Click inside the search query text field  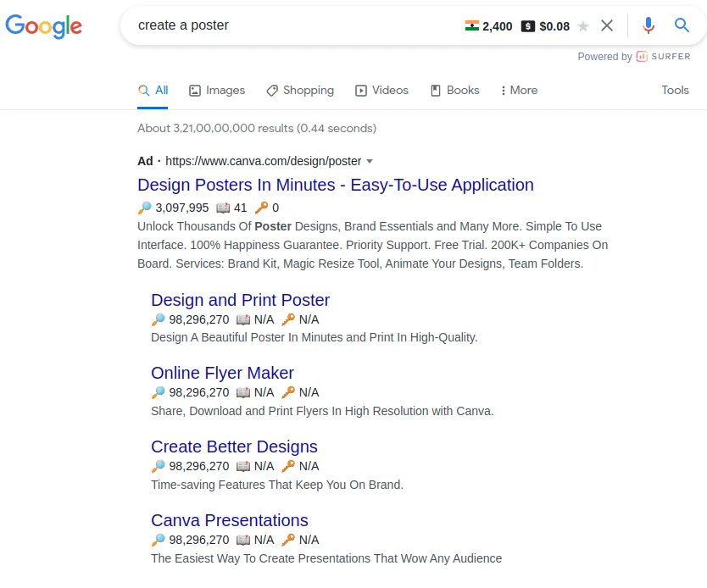297,25
